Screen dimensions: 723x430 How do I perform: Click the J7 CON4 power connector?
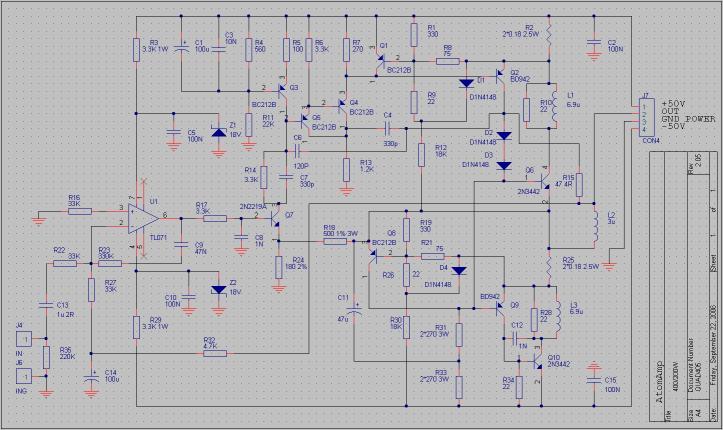[646, 118]
